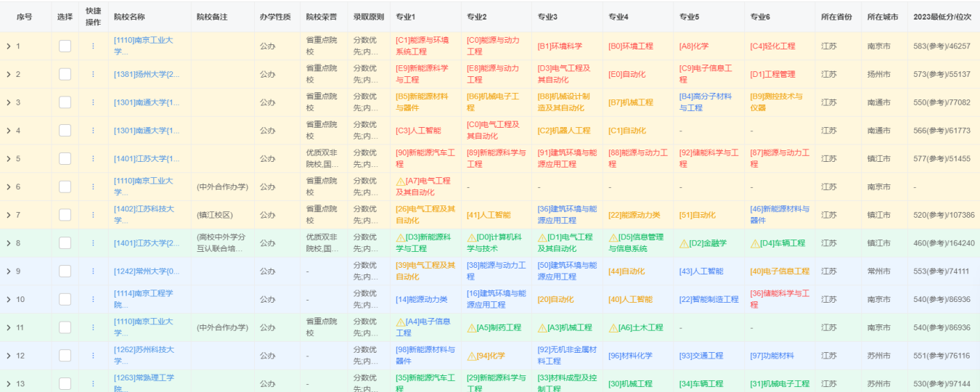
Task: Check the row 8 selection box
Action: pyautogui.click(x=65, y=243)
